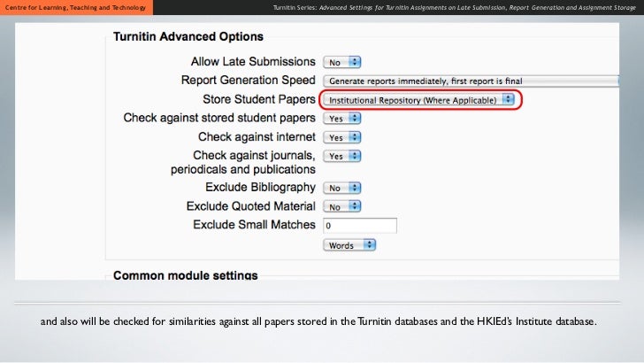
Task: Open the Words unit dropdown
Action: (349, 245)
